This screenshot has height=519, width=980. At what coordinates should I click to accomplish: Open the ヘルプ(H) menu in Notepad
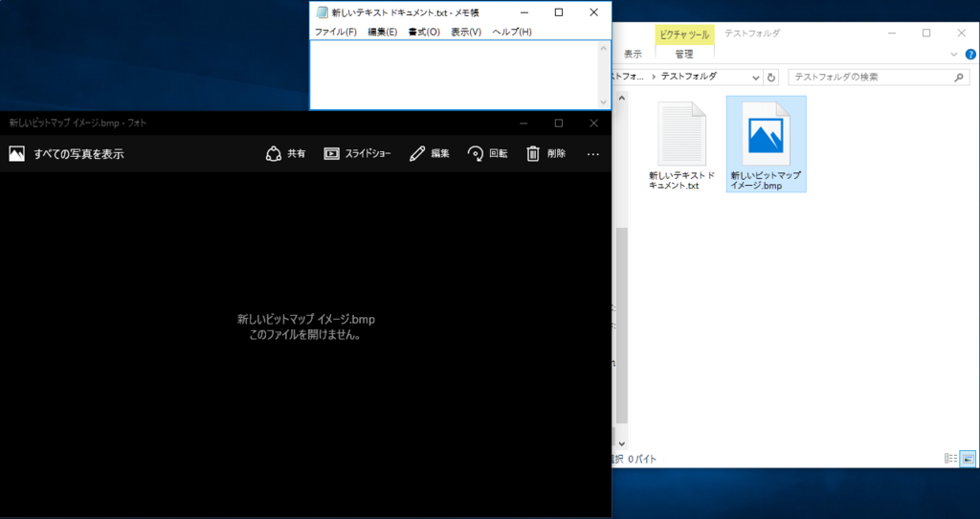[511, 32]
